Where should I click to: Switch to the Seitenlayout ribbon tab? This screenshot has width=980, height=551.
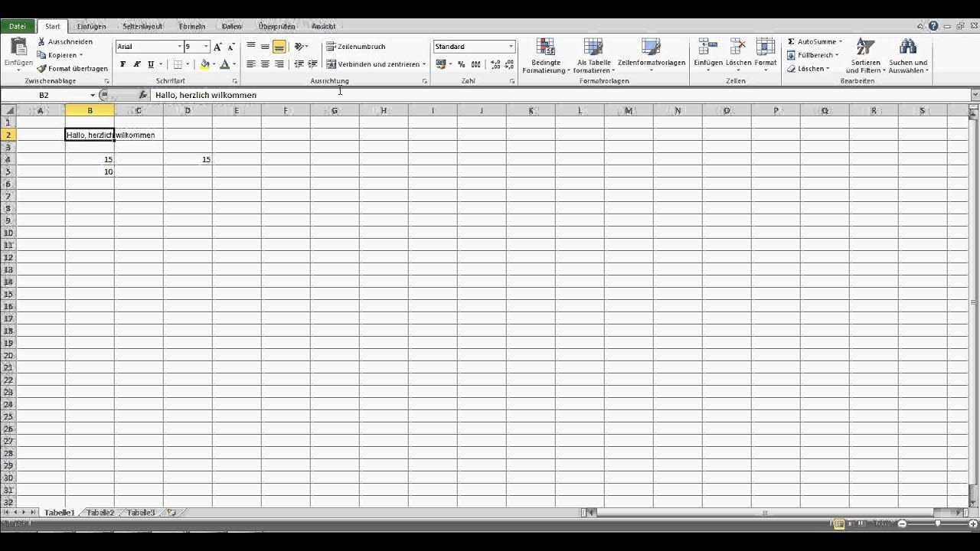(x=143, y=26)
